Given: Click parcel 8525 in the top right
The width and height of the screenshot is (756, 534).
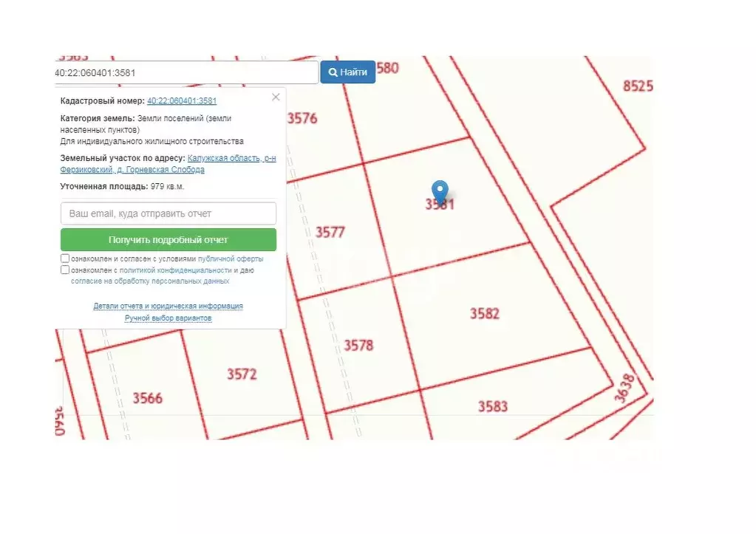Looking at the screenshot, I should tap(639, 86).
